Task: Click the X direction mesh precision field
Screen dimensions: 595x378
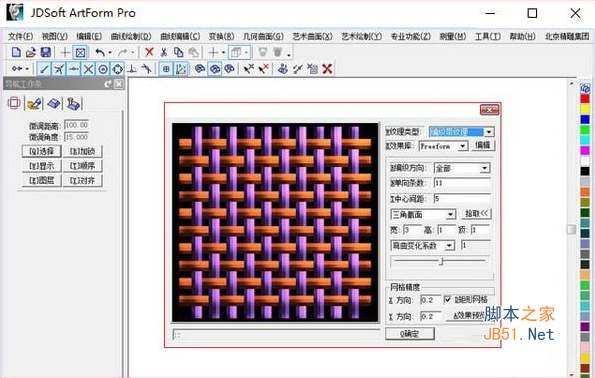Action: point(431,300)
